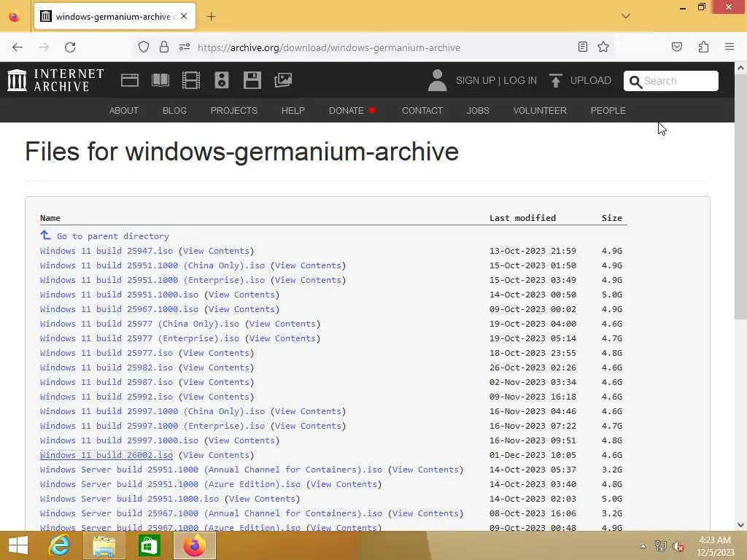This screenshot has width=747, height=560.
Task: View Contents of build 25982.iso
Action: click(216, 367)
